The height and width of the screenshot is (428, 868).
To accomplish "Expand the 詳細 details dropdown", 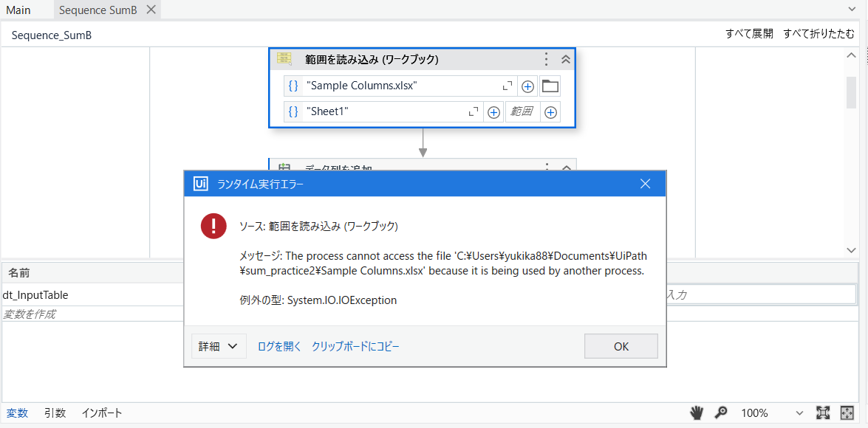I will coord(219,346).
